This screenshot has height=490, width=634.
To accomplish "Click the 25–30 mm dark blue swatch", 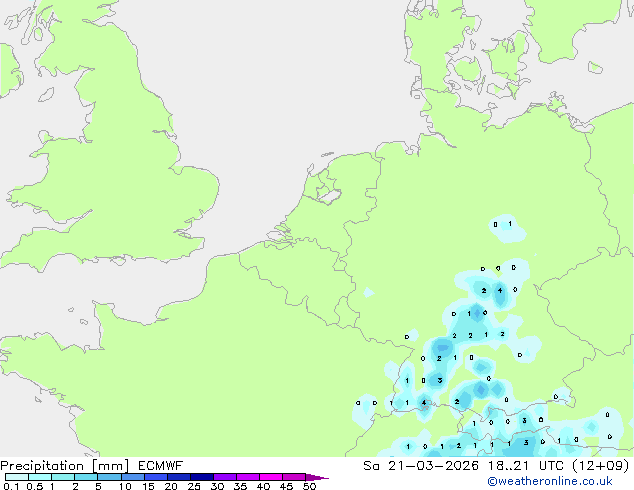I will 201,477.
